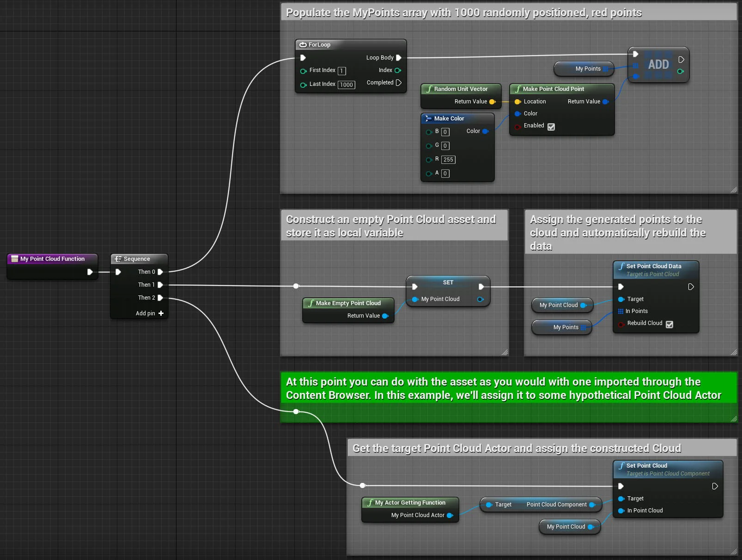Click reroute node left of My Actor Getting Function
Screen dimensions: 742x560
[x=363, y=485]
